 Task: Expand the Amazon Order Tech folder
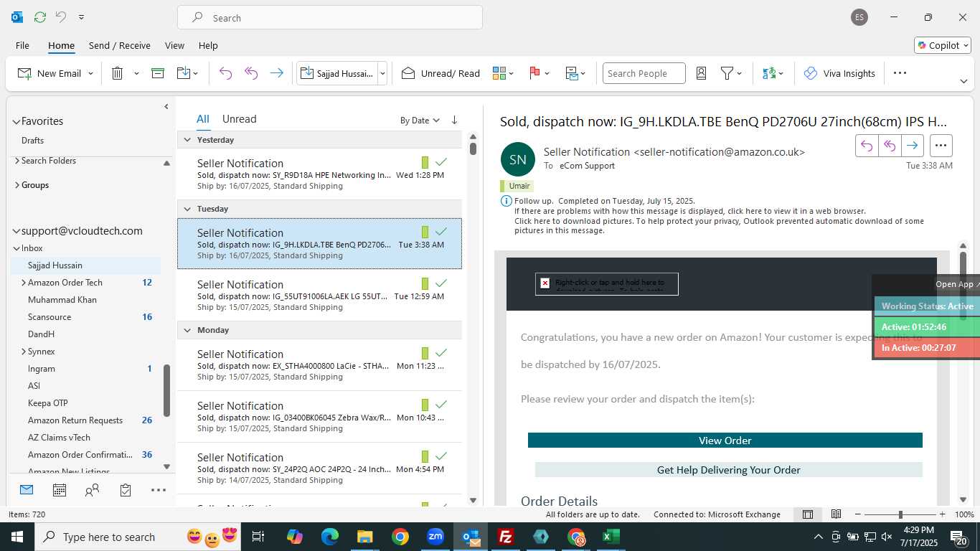[24, 283]
